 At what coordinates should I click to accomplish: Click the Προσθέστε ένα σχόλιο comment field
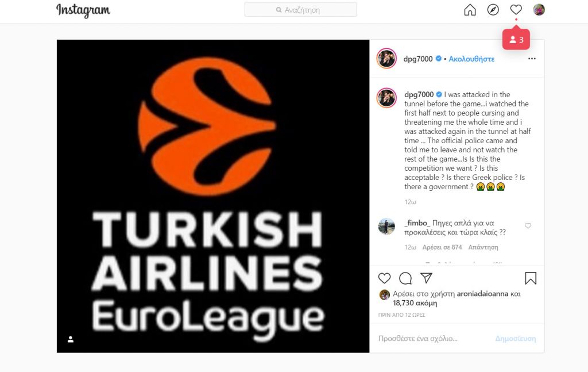[x=434, y=339]
